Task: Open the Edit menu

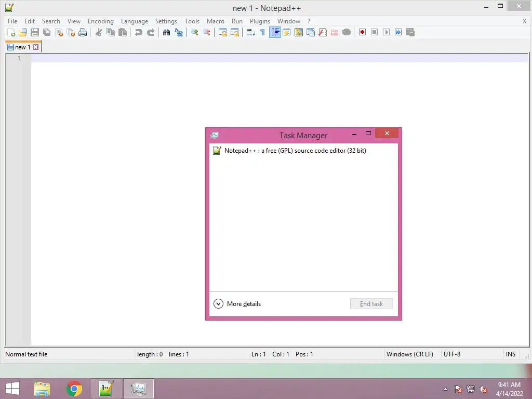Action: coord(30,21)
